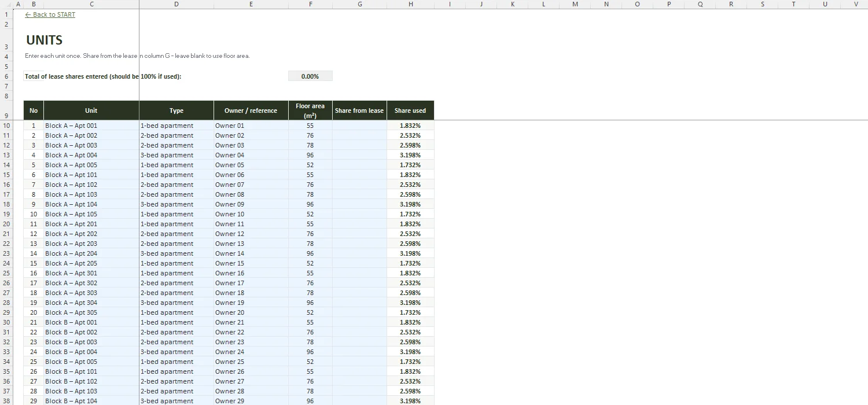Select Share from lease cell for Owner 01
The height and width of the screenshot is (405, 868).
click(x=359, y=126)
